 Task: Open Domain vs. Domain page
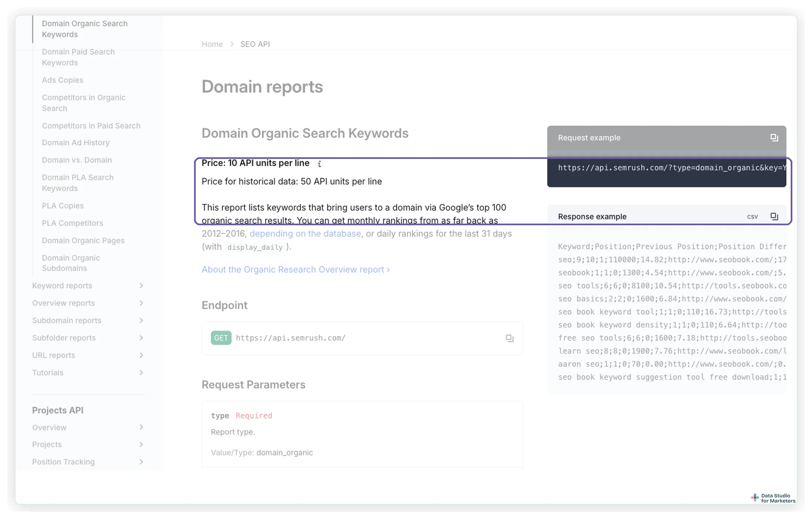coord(77,160)
